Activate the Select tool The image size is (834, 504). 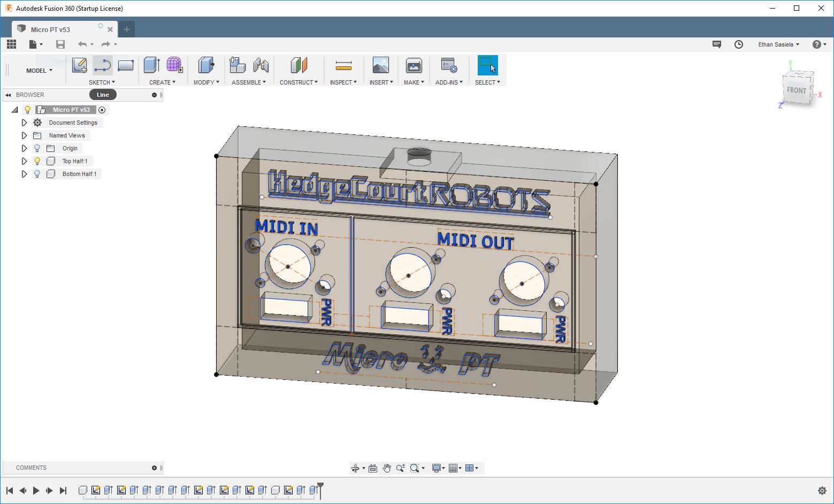pyautogui.click(x=487, y=65)
